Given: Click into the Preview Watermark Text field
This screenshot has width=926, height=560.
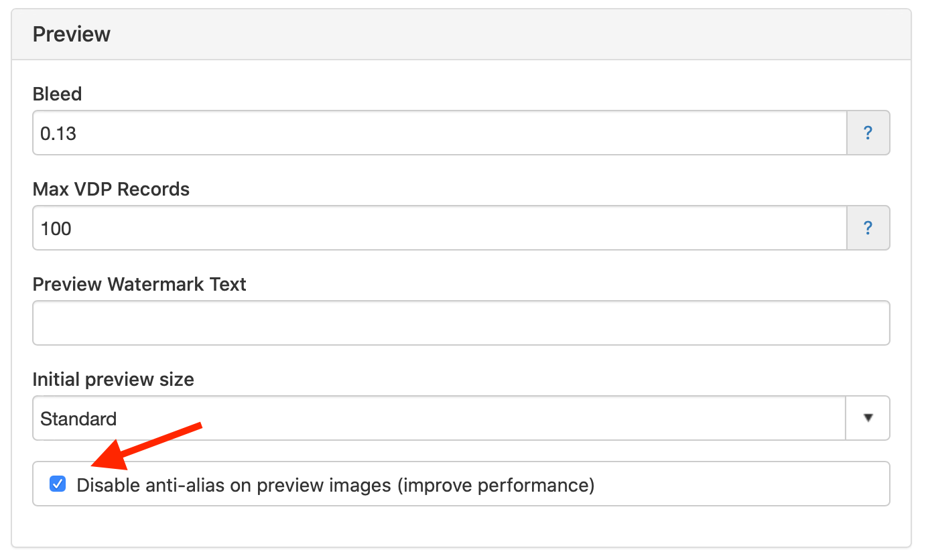Looking at the screenshot, I should click(x=461, y=323).
